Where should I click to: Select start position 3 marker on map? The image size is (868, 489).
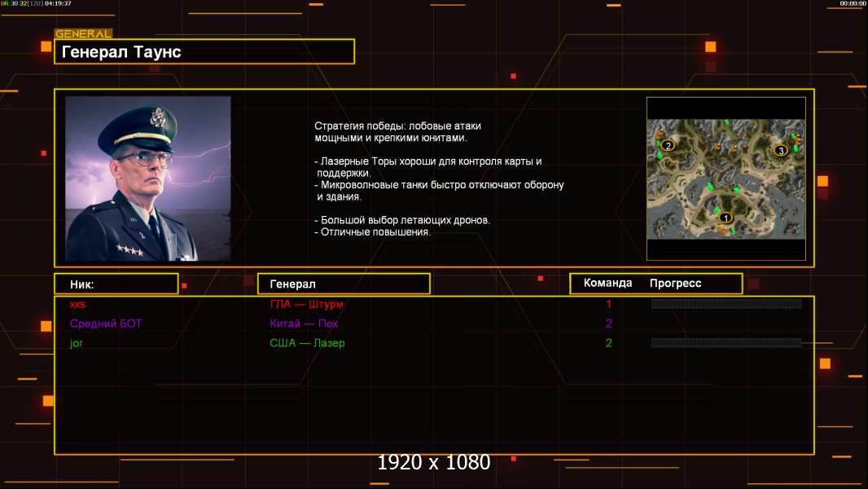tap(781, 150)
